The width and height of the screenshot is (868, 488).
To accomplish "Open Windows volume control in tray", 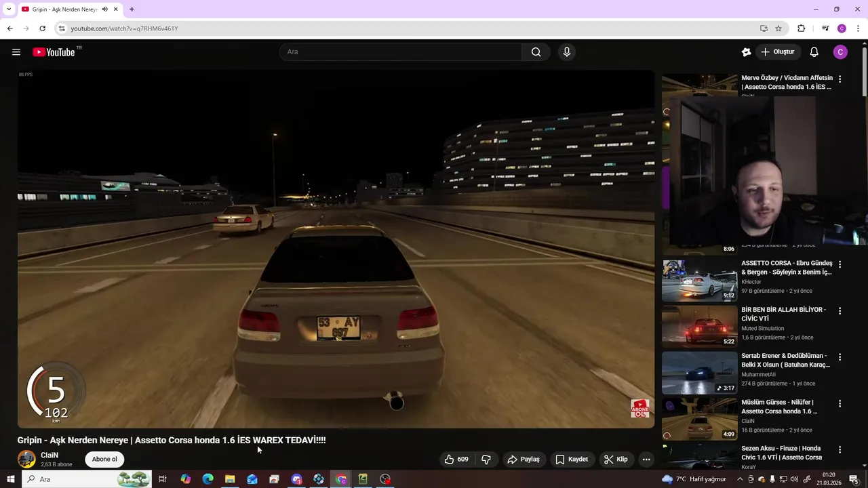I will [x=794, y=479].
